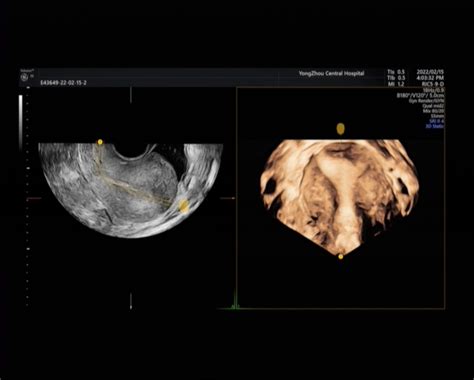Viewport: 474px width, 380px height.
Task: Click the blue 3D Static label
Action: pyautogui.click(x=435, y=126)
